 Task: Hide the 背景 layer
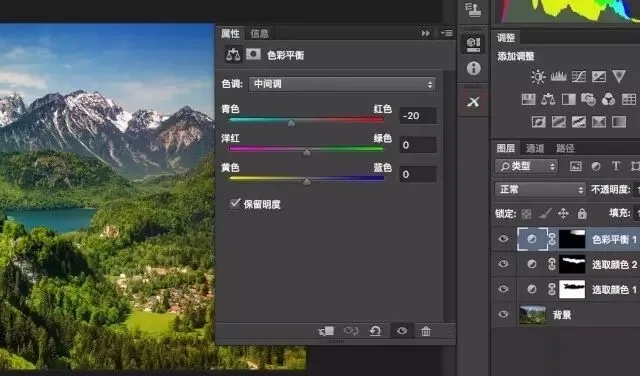[503, 314]
